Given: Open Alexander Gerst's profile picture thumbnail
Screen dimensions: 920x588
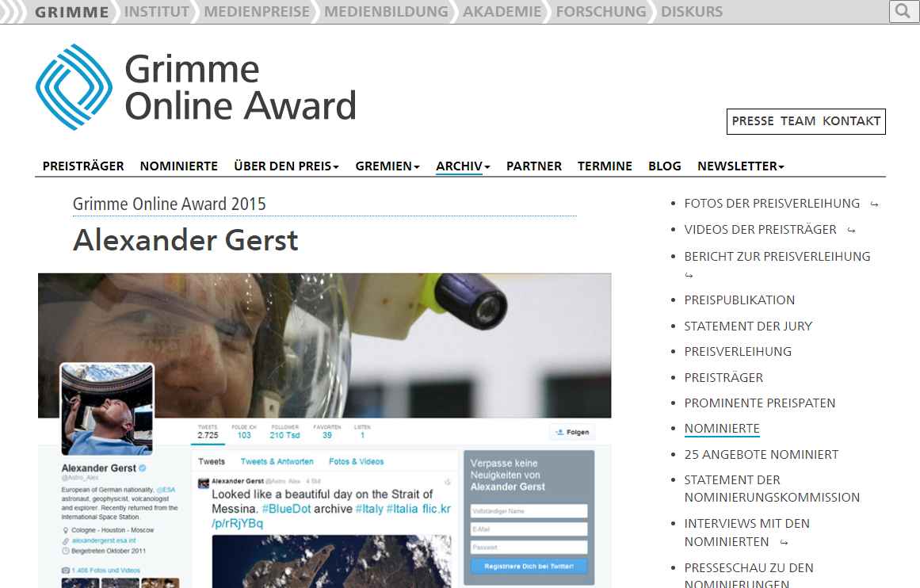Looking at the screenshot, I should coord(107,409).
